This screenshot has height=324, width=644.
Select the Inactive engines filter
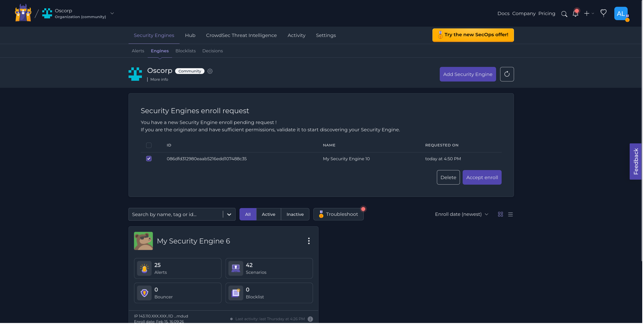295,214
